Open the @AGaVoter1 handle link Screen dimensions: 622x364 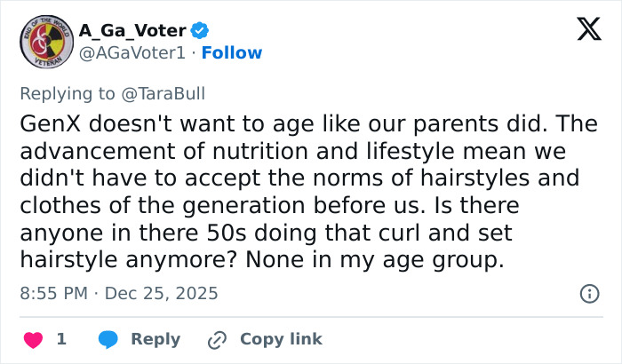pos(132,52)
